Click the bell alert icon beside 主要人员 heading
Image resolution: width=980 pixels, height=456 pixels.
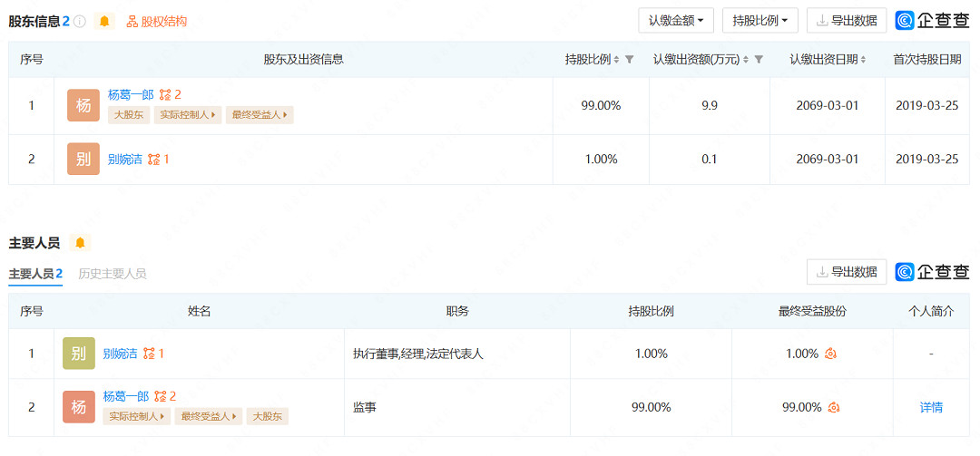[x=80, y=243]
